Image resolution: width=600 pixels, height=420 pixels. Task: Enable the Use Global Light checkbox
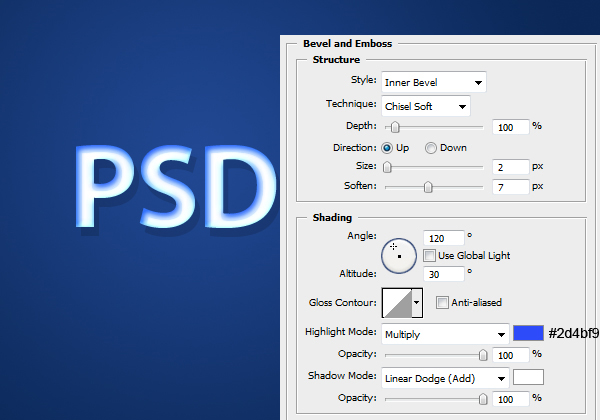(429, 256)
